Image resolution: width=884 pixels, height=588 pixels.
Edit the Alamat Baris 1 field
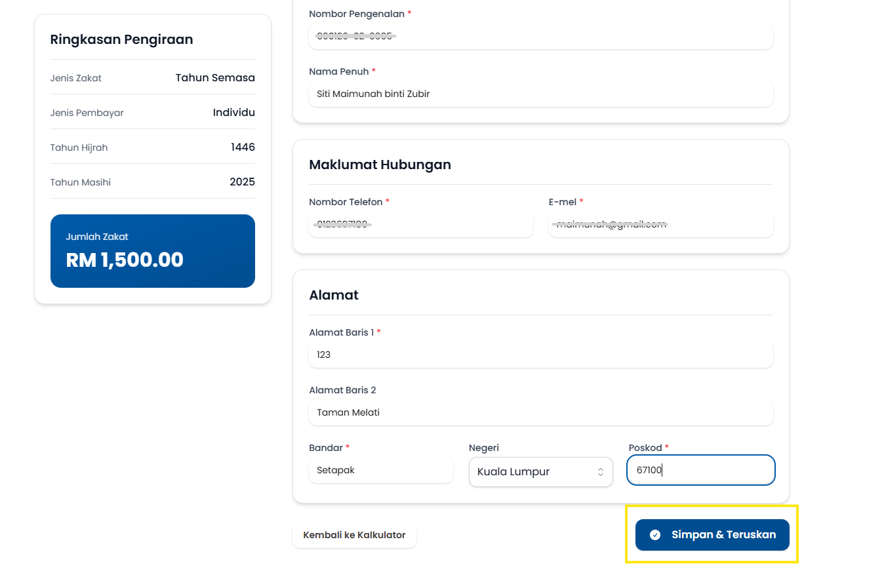[x=540, y=355]
